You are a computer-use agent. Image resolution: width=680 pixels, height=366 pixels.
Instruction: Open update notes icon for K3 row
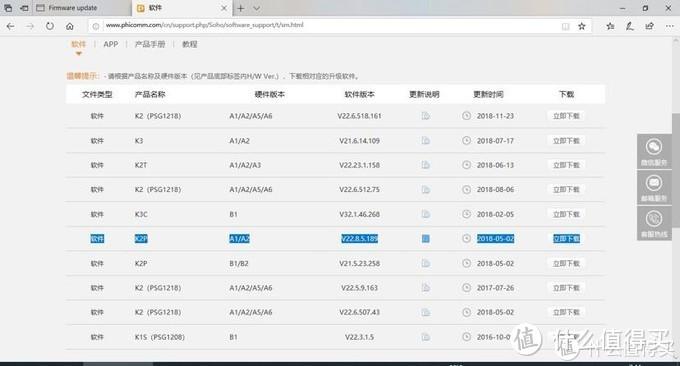point(425,141)
